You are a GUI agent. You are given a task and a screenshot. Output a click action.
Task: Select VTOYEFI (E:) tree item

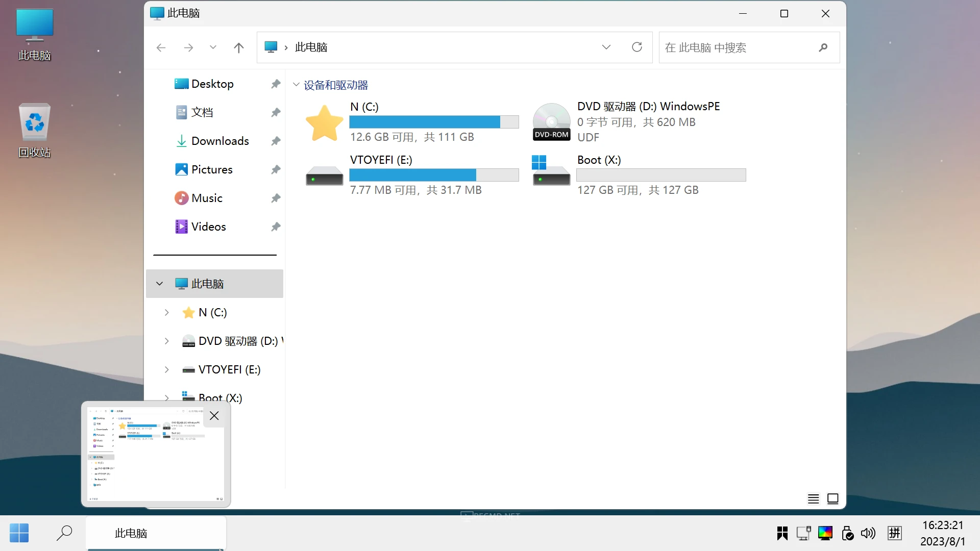point(222,369)
